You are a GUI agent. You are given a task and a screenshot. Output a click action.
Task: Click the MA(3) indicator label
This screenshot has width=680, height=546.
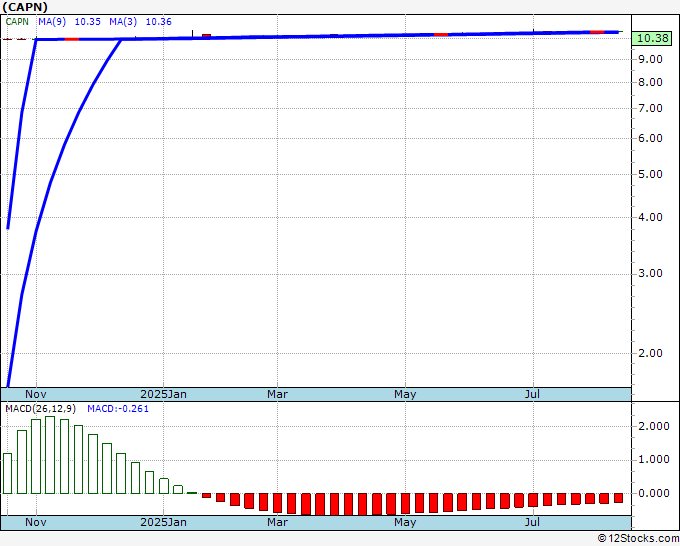tap(123, 22)
